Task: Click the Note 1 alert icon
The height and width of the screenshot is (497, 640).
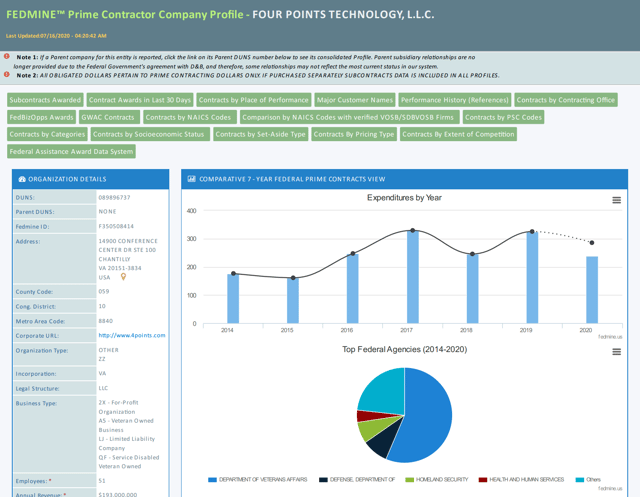Action: 7,56
